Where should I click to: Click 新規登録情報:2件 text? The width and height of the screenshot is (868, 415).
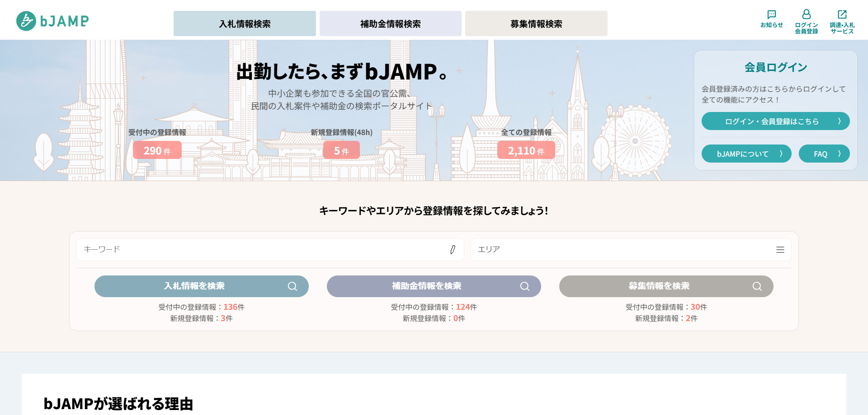tap(666, 318)
